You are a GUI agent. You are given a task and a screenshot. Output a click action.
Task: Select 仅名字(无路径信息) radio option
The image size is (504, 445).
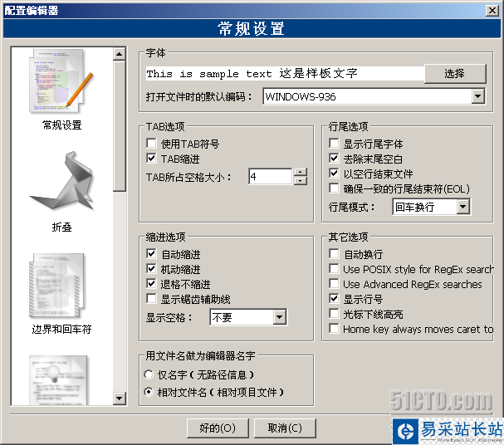coord(149,374)
